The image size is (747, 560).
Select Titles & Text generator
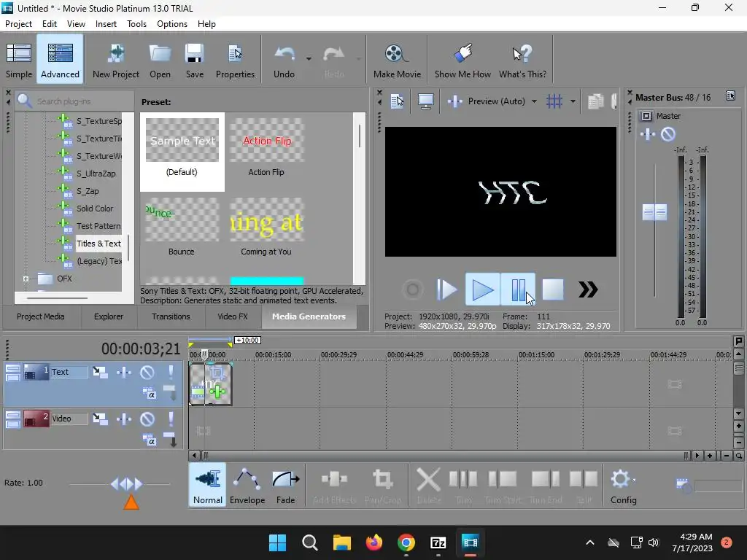[98, 244]
